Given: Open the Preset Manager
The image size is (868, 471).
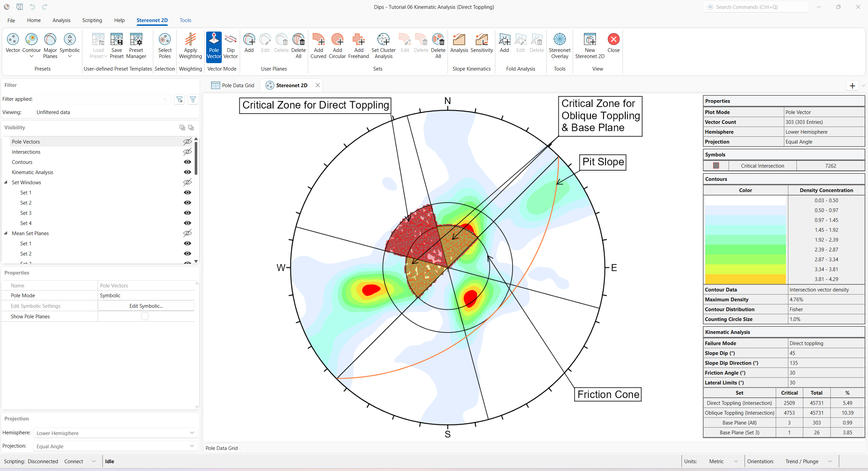Looking at the screenshot, I should coord(136,40).
